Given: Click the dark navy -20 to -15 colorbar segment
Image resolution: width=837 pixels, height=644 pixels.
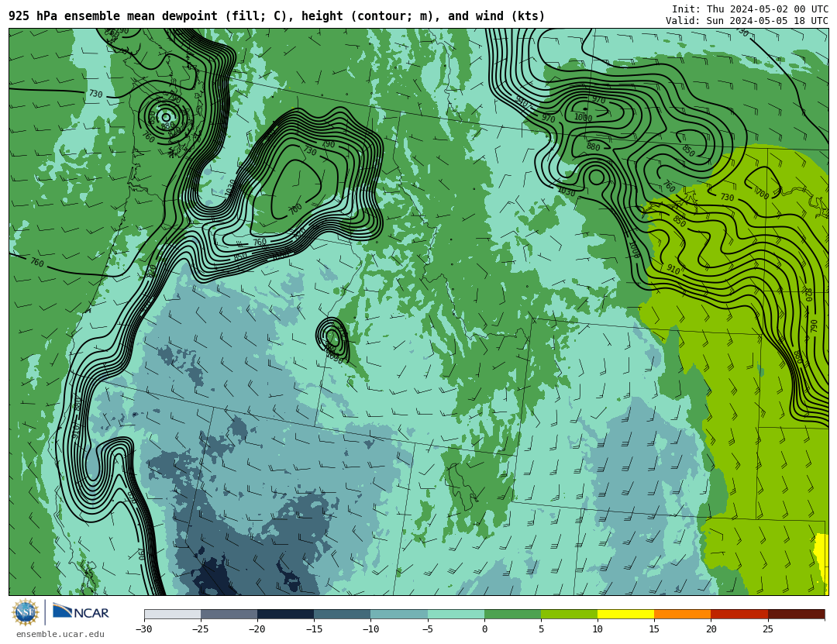Looking at the screenshot, I should point(285,615).
